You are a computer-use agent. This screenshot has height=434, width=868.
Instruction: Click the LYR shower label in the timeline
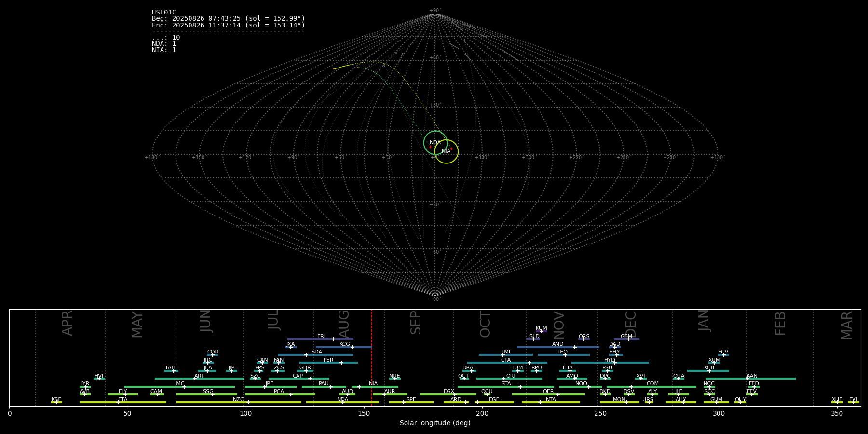coord(85,384)
